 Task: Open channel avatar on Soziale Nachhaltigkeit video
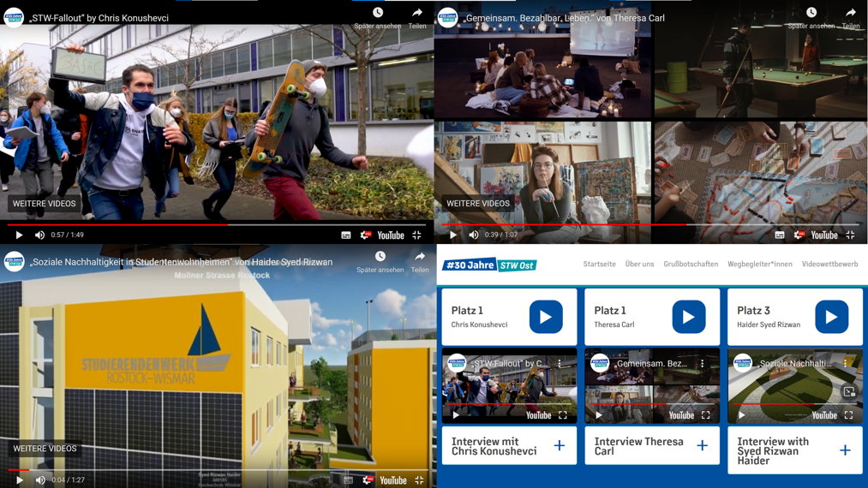14,262
